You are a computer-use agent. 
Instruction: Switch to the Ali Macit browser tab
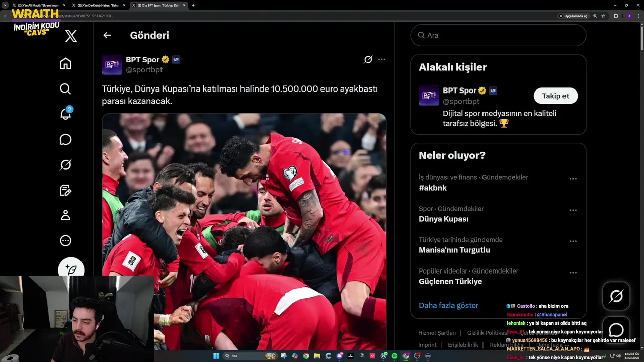(x=39, y=5)
